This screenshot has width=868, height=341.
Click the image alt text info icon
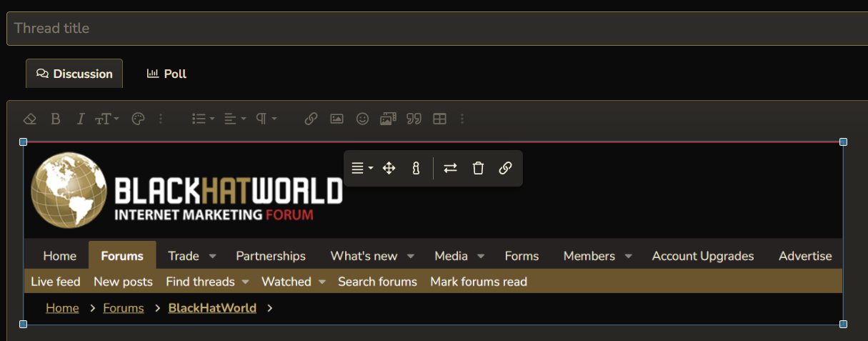click(416, 168)
